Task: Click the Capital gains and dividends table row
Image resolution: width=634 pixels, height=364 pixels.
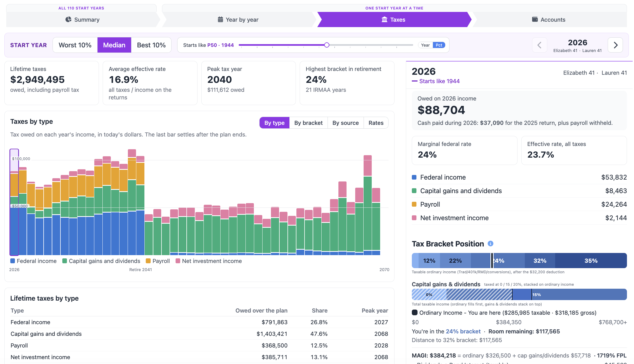Action: [199, 334]
